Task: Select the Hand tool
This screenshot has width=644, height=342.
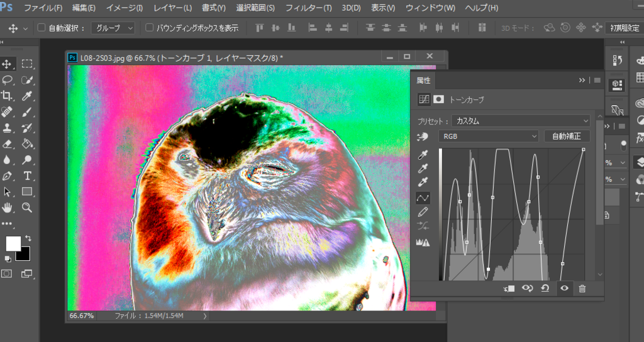Action: [x=7, y=207]
